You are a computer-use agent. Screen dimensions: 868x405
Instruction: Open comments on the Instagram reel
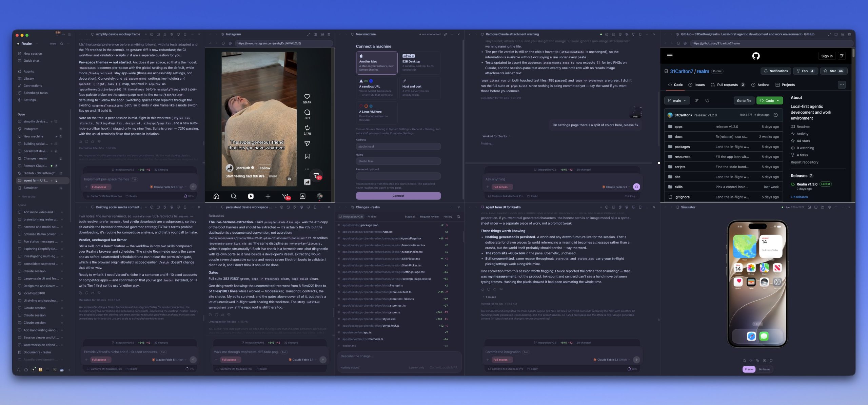pos(307,112)
